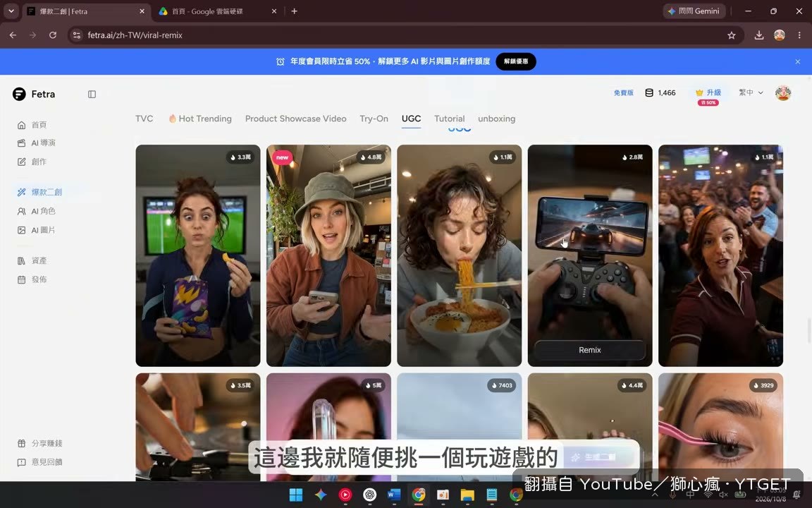Collapse the sidebar with the panel icon
This screenshot has width=812, height=508.
click(x=92, y=95)
